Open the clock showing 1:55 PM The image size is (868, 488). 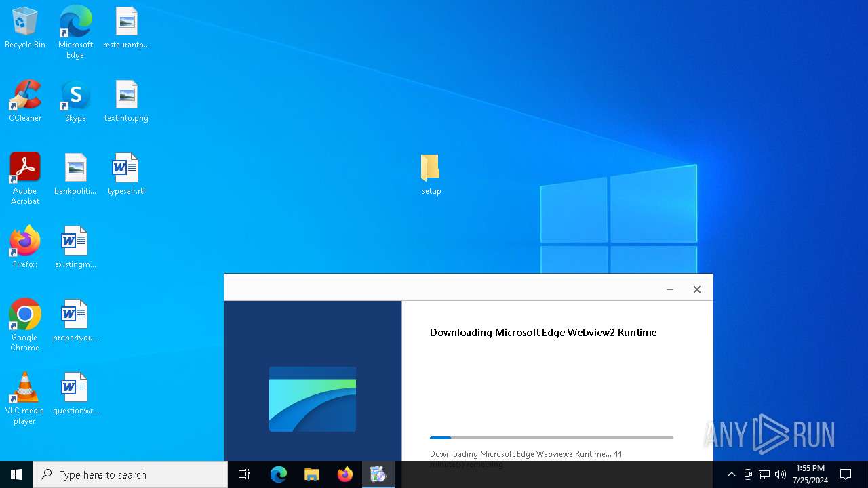[810, 474]
